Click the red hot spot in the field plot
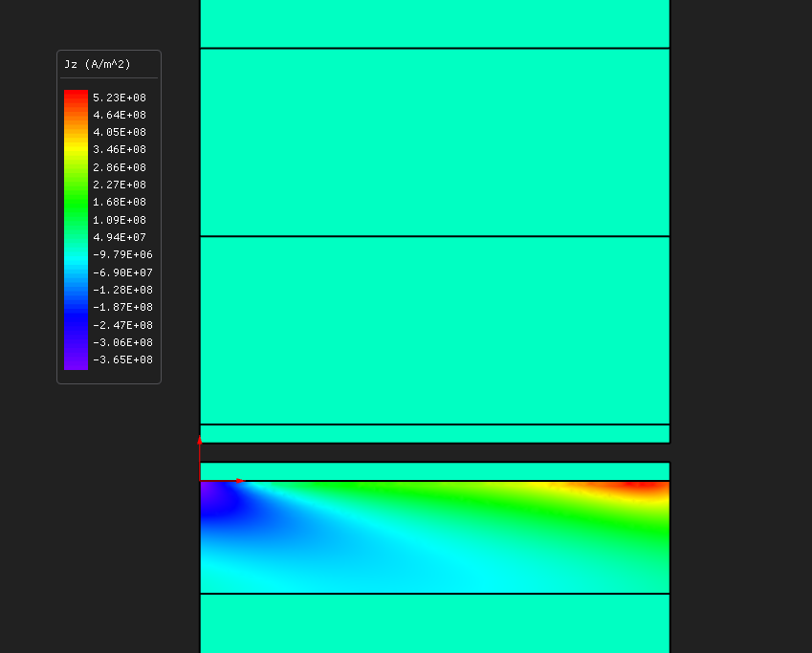The height and width of the screenshot is (653, 812). point(640,486)
